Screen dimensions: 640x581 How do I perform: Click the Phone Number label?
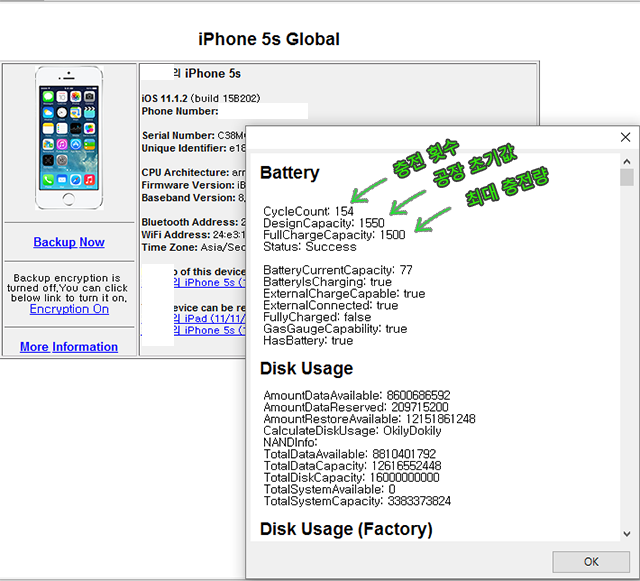point(180,111)
